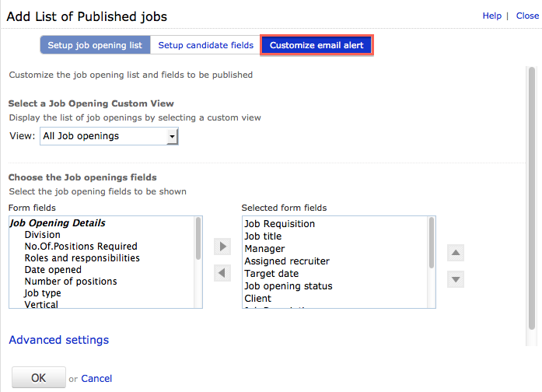Select Assigned recruiter in selected fields
Image resolution: width=542 pixels, height=392 pixels.
[287, 261]
